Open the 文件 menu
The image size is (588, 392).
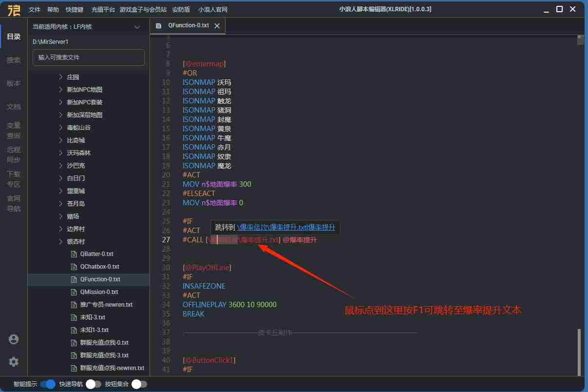point(35,10)
